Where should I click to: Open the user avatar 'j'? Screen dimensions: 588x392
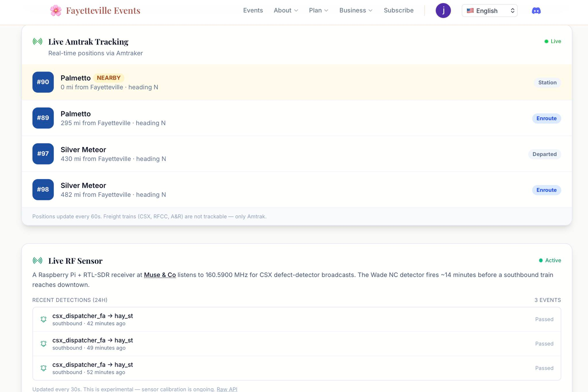[x=443, y=11]
